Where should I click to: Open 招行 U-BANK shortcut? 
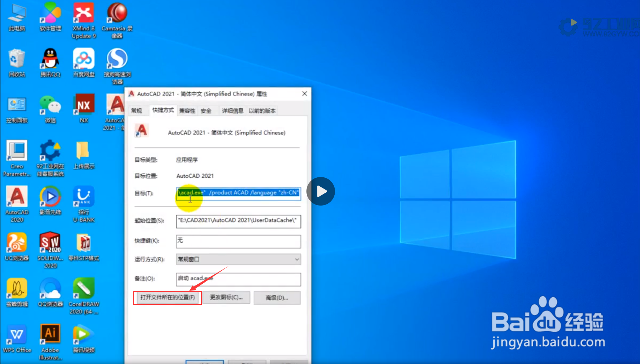pos(84,204)
